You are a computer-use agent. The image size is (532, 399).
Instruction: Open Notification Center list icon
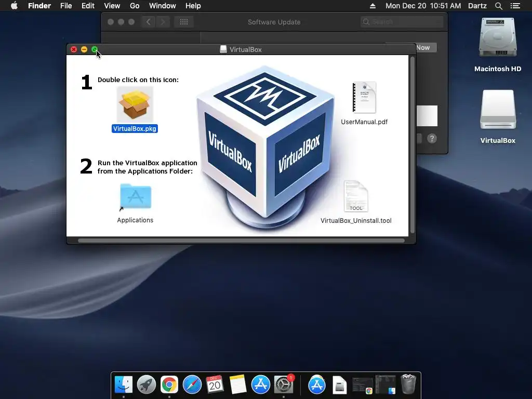tap(515, 6)
